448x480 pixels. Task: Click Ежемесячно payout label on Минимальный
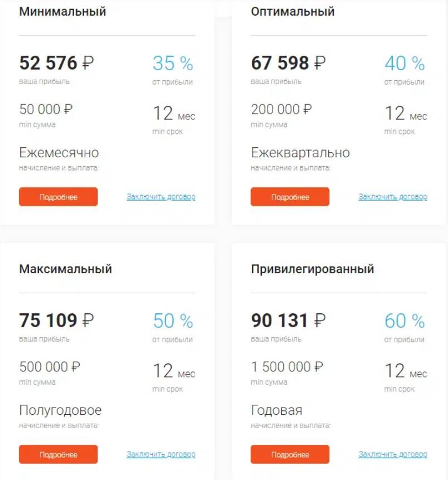click(x=59, y=152)
